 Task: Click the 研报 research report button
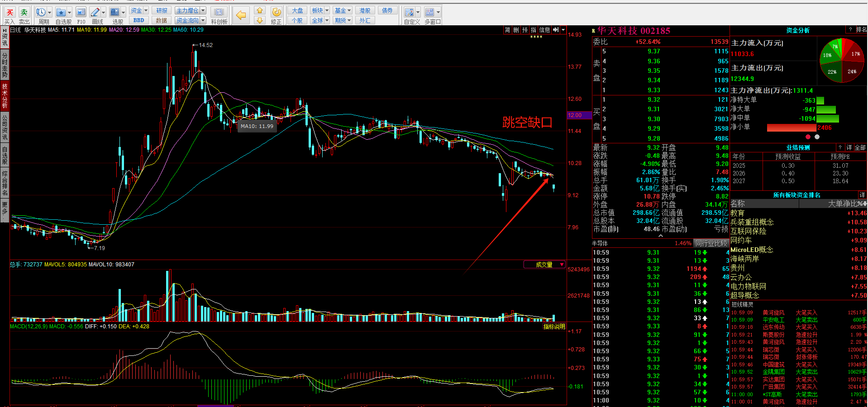click(162, 10)
